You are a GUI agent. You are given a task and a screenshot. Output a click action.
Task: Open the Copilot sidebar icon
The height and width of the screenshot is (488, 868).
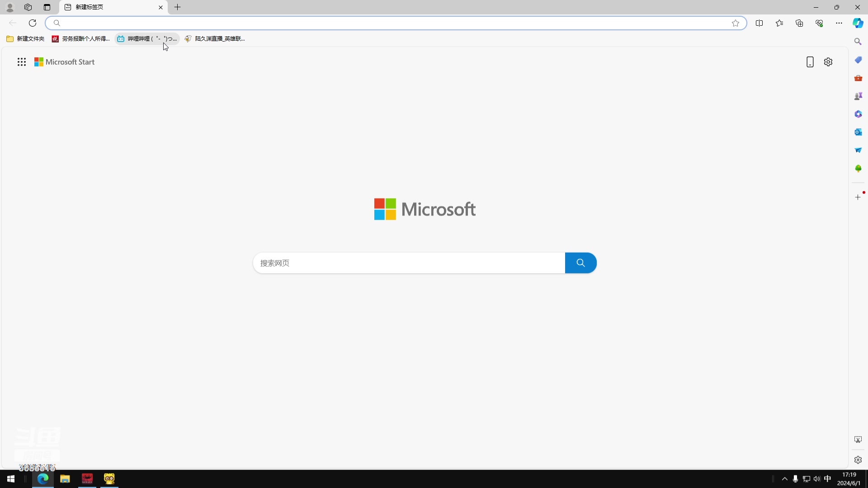[x=858, y=23]
